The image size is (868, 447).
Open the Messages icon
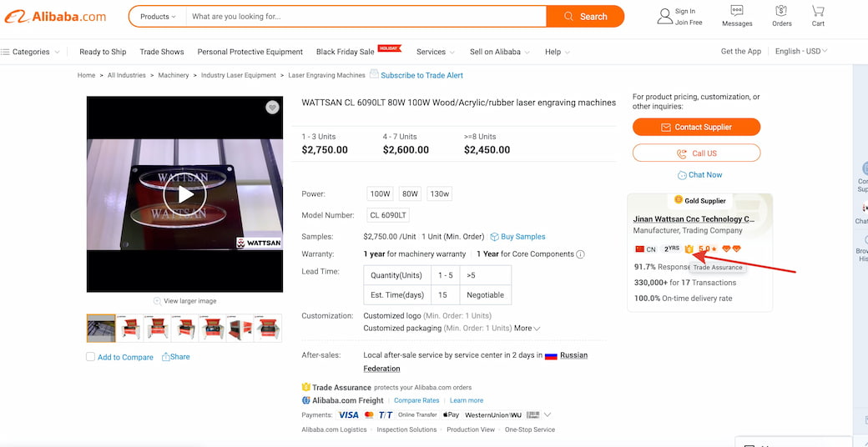tap(737, 12)
